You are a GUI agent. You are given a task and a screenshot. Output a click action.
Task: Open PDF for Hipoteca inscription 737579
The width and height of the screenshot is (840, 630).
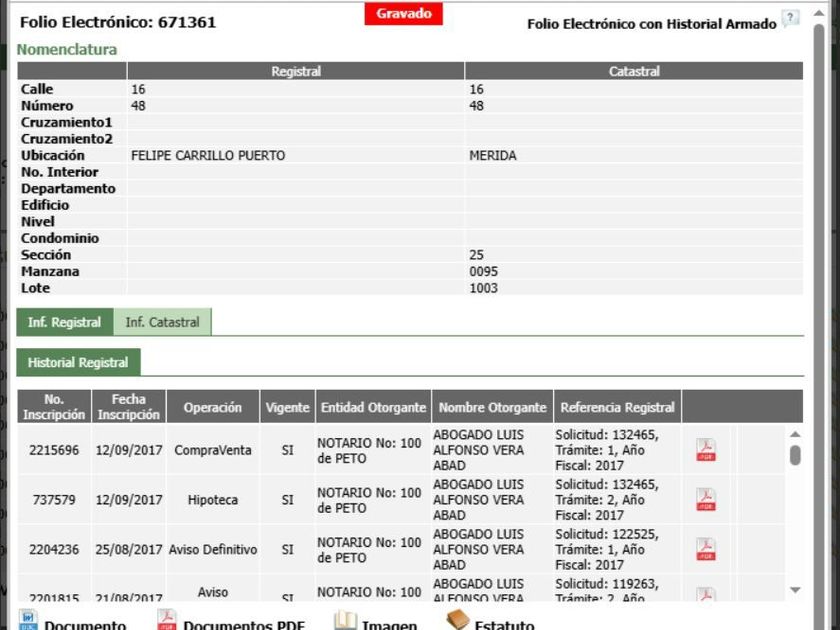(706, 499)
